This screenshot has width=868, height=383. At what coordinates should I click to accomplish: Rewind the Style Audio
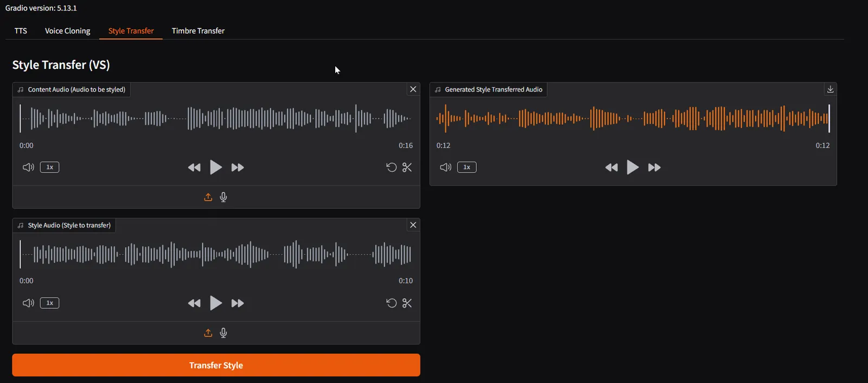tap(194, 303)
